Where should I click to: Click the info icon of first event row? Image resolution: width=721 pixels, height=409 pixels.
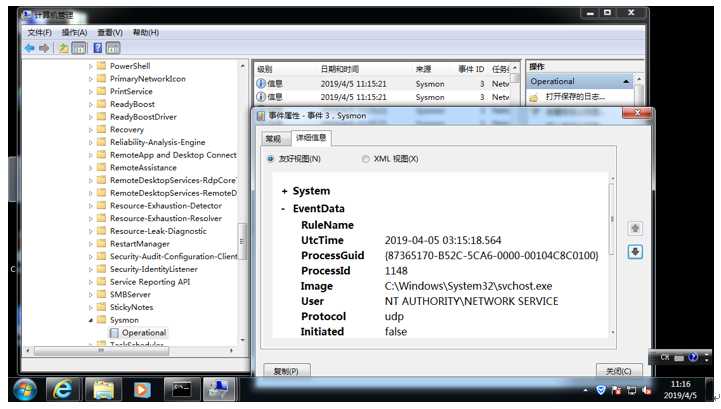[261, 84]
